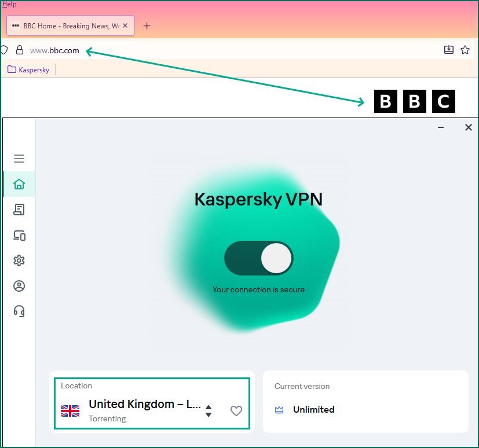The height and width of the screenshot is (448, 479).
Task: Expand the United Kingdom location selector
Action: 209,411
